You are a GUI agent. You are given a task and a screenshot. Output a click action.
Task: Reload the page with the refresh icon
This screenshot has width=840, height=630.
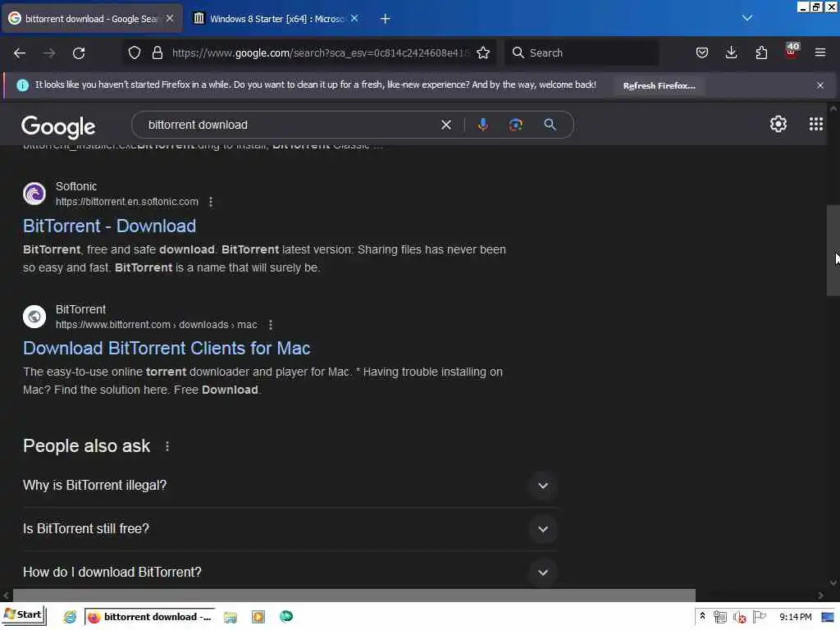[79, 53]
